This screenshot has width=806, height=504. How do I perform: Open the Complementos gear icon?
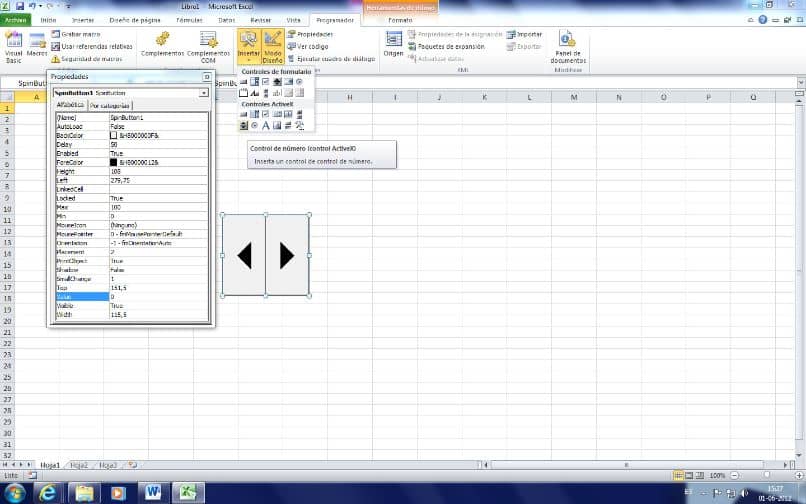point(162,39)
